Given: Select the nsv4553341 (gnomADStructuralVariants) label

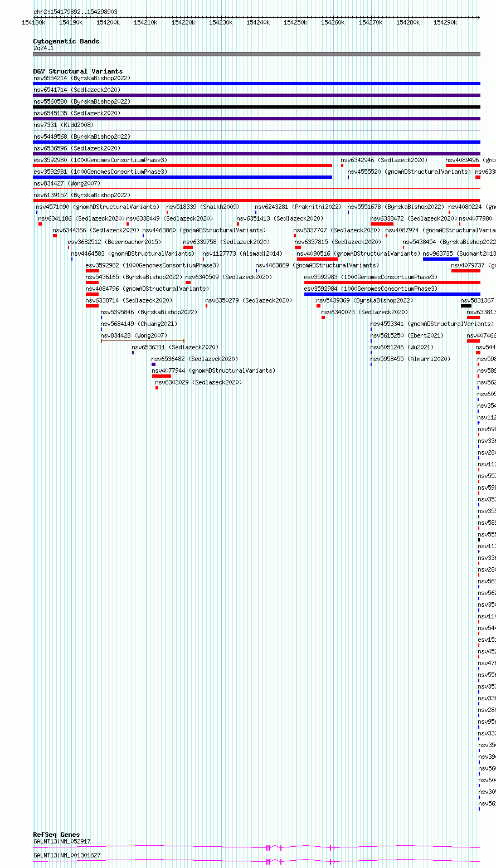Looking at the screenshot, I should point(432,324).
